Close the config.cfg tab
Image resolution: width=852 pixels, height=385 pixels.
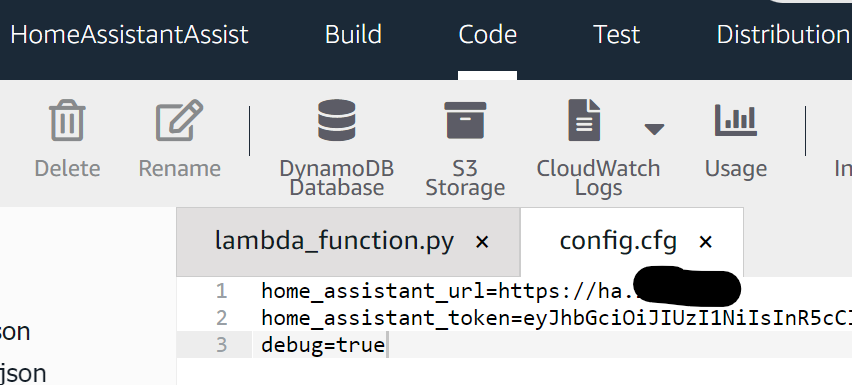pyautogui.click(x=705, y=242)
